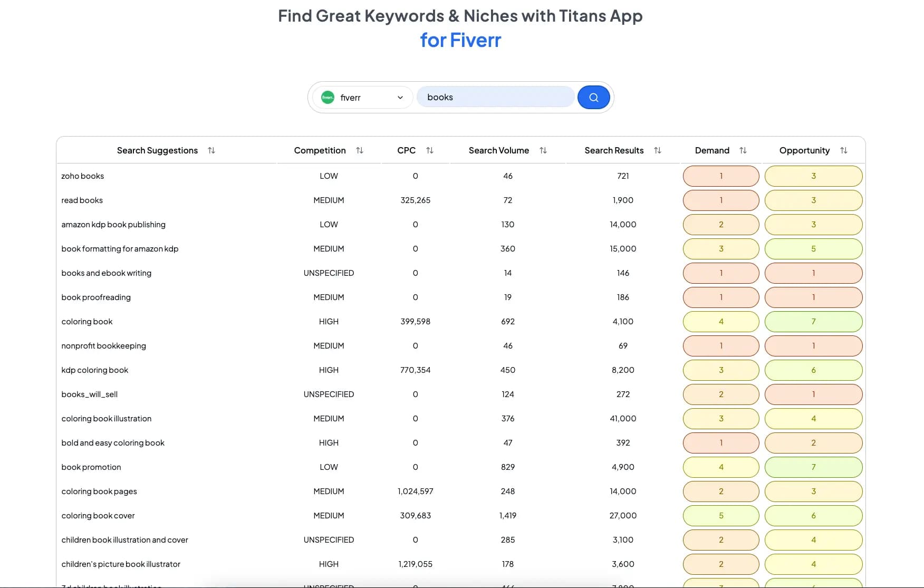Click CPC value 399,598
924x588 pixels.
(x=415, y=322)
